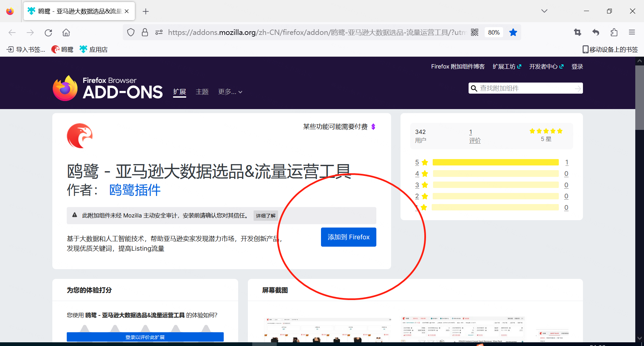Go to the Firefox home page
Image resolution: width=644 pixels, height=346 pixels.
[x=66, y=33]
